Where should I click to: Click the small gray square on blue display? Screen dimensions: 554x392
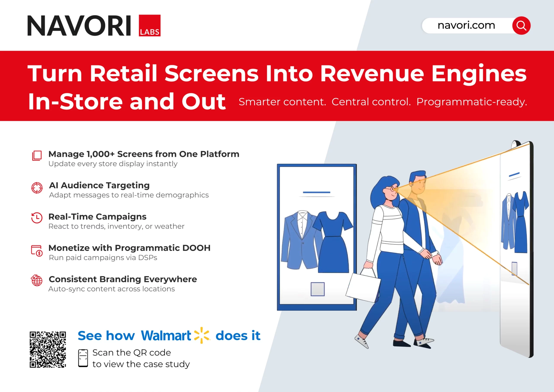pyautogui.click(x=317, y=289)
